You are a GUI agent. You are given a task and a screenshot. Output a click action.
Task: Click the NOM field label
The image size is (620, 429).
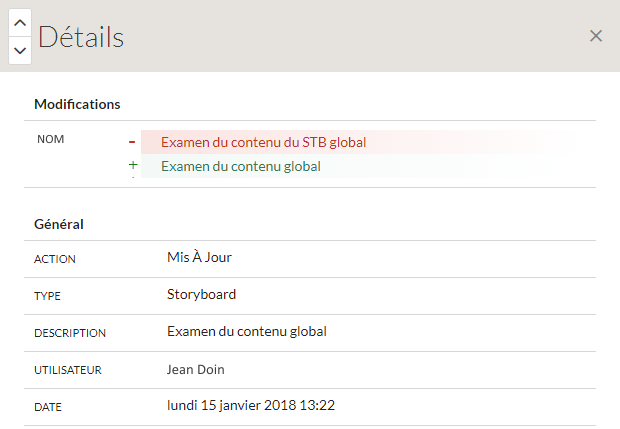click(x=51, y=139)
